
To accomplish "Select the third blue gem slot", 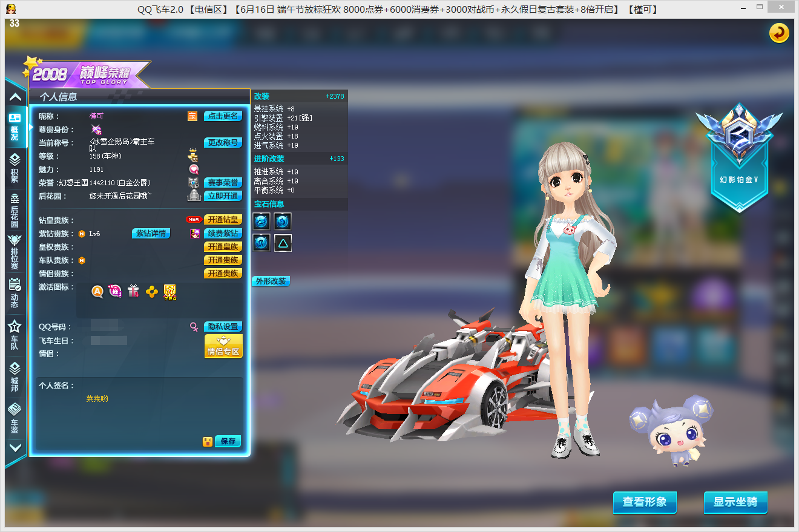I will pos(261,243).
